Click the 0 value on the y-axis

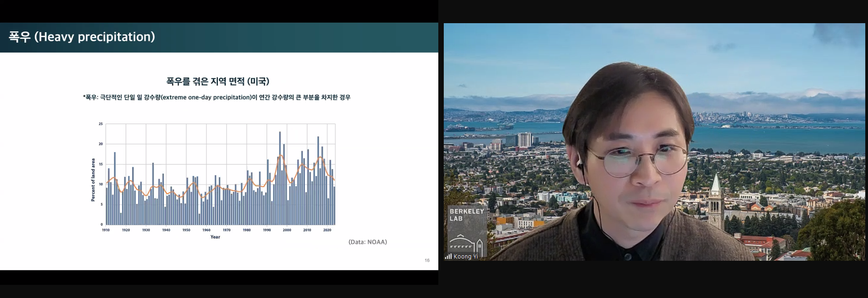tap(102, 224)
